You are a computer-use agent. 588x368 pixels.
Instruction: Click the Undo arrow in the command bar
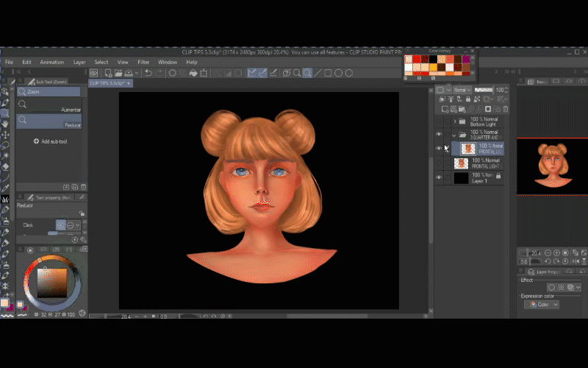[x=148, y=73]
